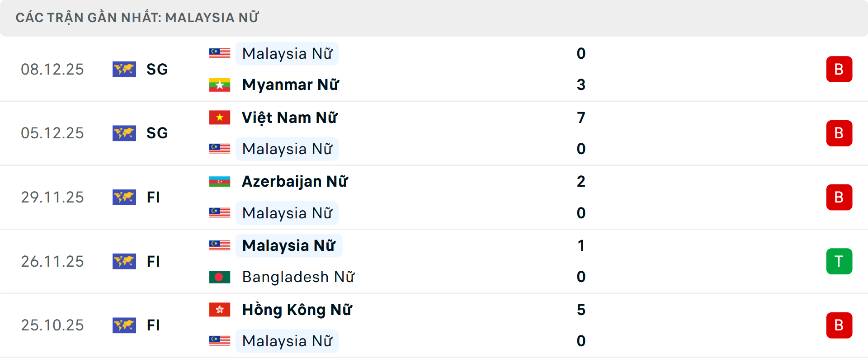This screenshot has height=358, width=868.
Task: Click the score 7 in the Việt Nam match
Action: click(x=581, y=117)
